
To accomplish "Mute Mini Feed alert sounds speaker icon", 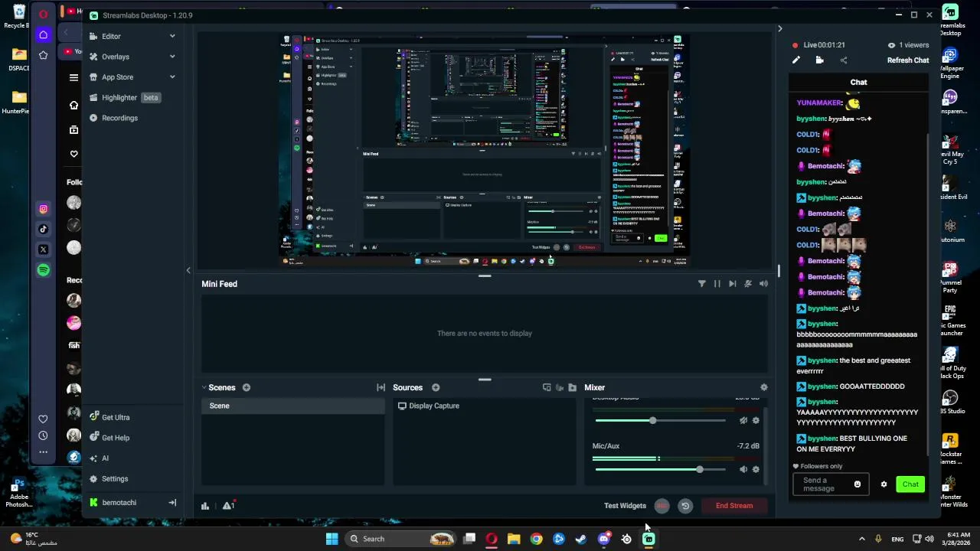I will point(763,284).
